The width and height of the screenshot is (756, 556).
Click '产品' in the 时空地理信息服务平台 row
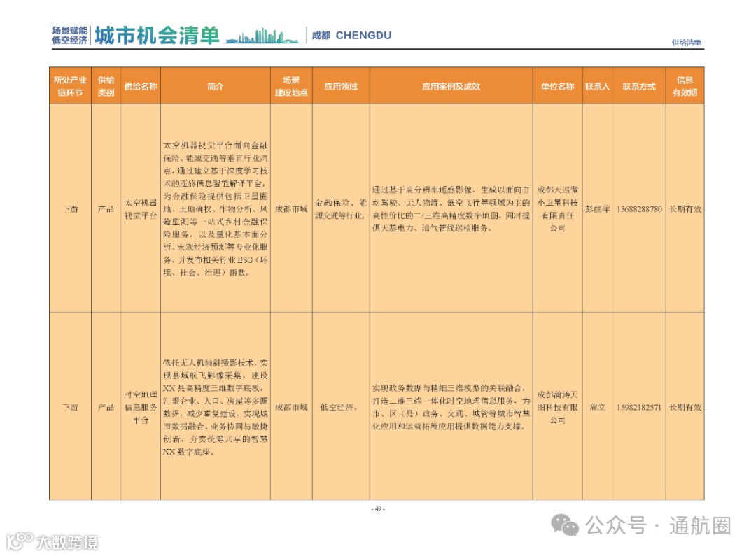[106, 407]
